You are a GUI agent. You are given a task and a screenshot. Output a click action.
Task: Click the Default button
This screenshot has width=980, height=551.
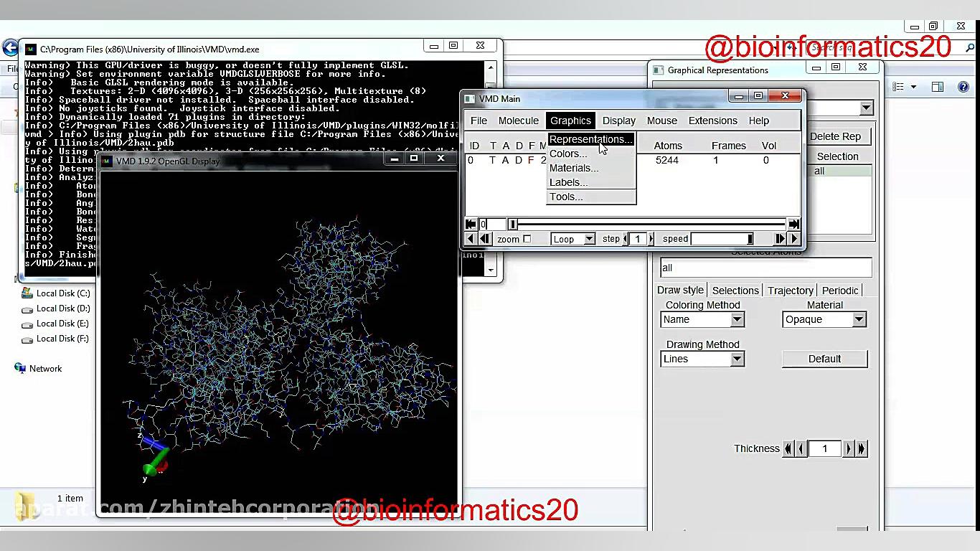point(824,359)
